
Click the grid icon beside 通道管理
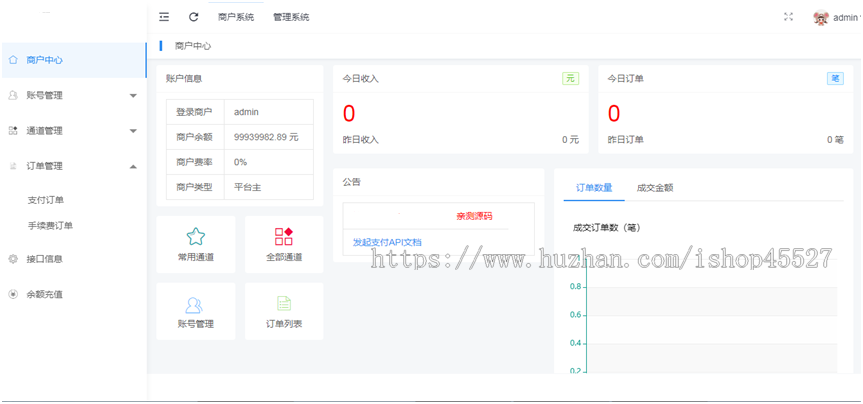tap(13, 131)
